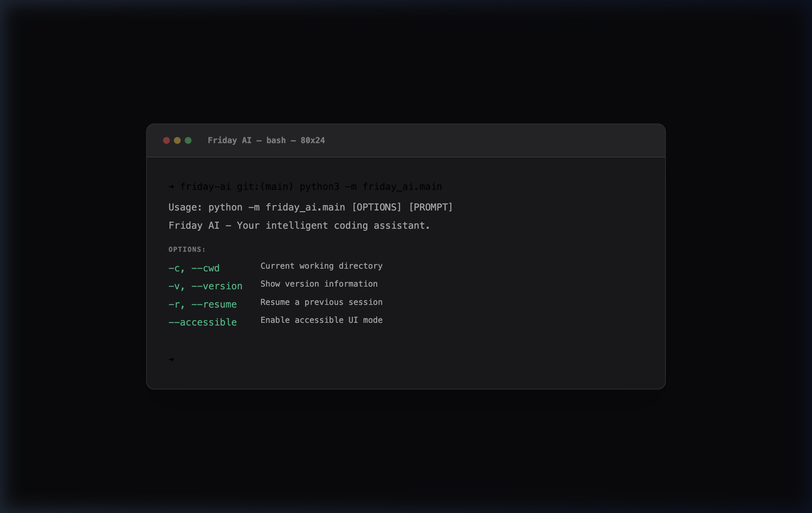
Task: Select the Friday AI title bar text
Action: coord(229,140)
